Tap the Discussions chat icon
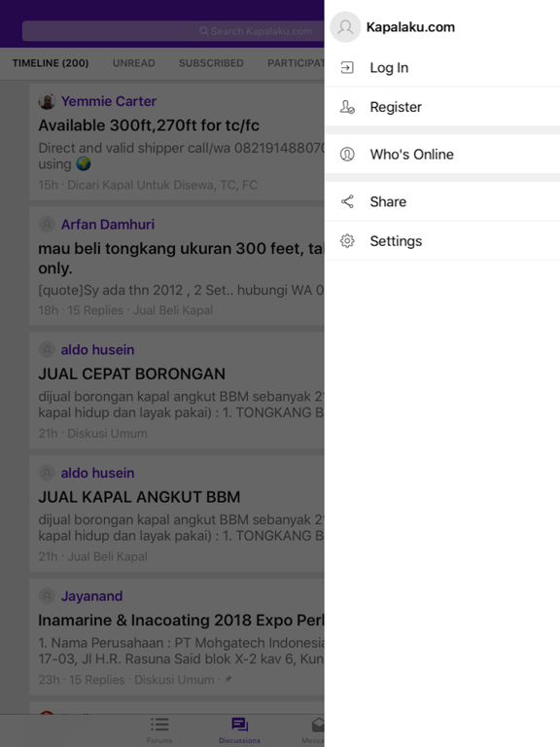 point(239,725)
